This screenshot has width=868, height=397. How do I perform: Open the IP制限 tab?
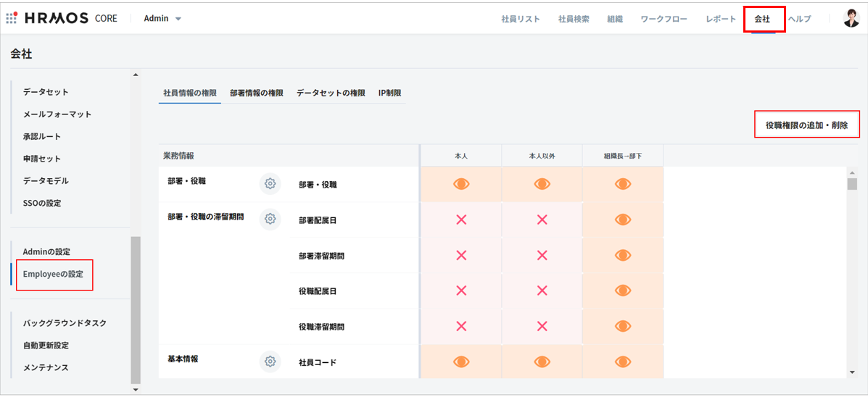pos(389,93)
